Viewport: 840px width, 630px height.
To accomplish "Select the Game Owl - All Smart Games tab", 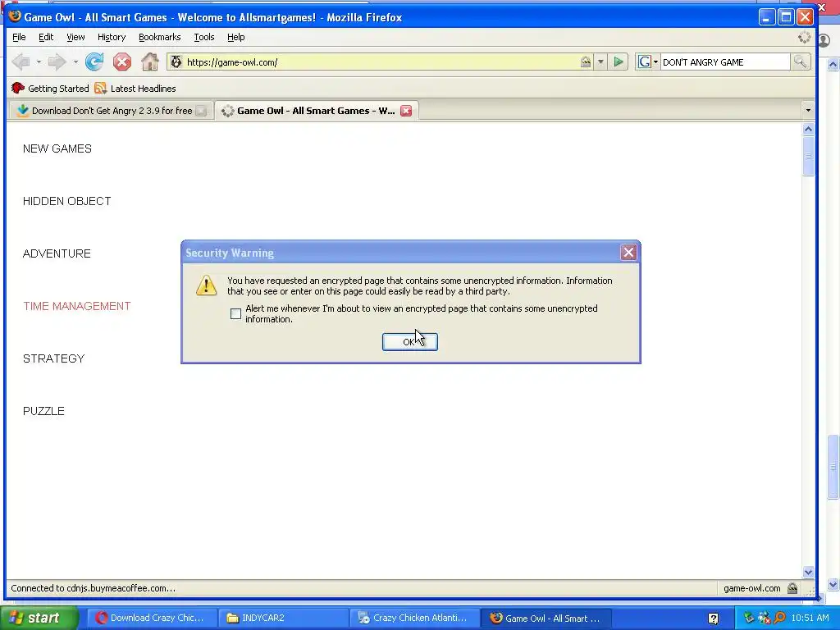I will click(x=316, y=111).
